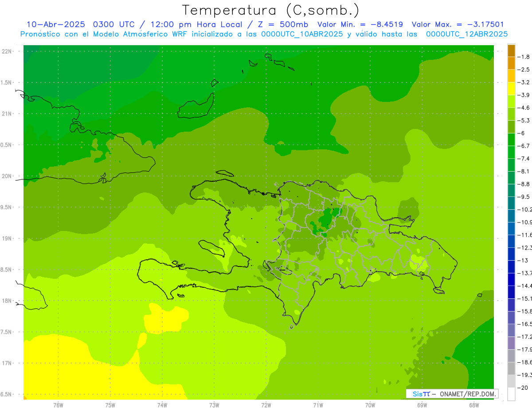Click the '71W' longitude label
The height and width of the screenshot is (411, 532).
pyautogui.click(x=318, y=405)
